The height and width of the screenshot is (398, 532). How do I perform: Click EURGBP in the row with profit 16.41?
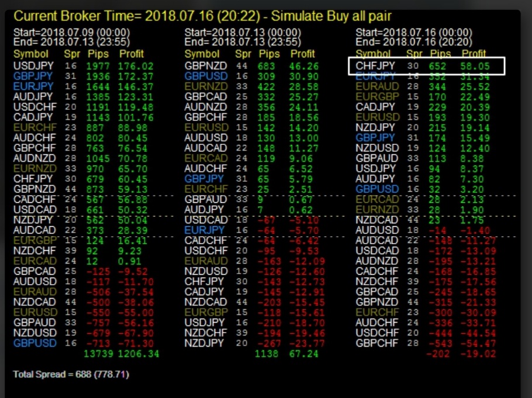pyautogui.click(x=35, y=241)
